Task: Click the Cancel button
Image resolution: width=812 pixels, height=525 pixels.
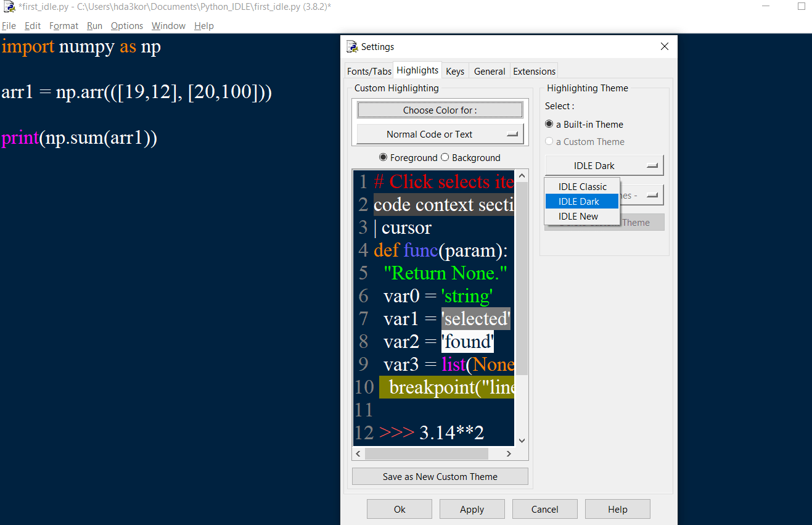Action: [x=545, y=509]
